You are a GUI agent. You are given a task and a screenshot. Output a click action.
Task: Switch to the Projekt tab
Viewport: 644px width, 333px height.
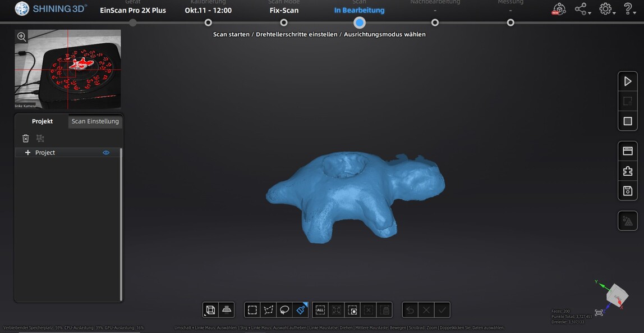pos(42,121)
